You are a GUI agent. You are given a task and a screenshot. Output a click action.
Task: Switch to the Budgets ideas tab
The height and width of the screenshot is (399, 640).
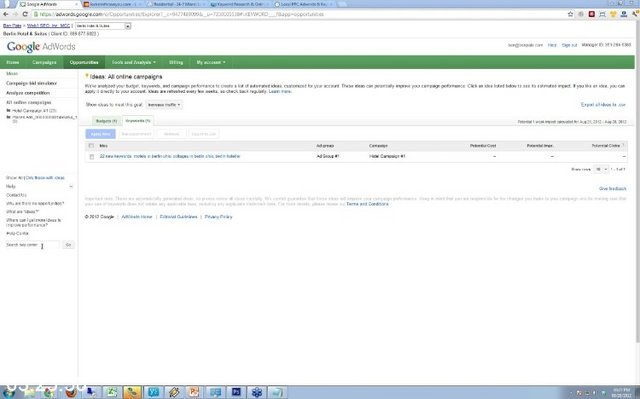[106, 121]
